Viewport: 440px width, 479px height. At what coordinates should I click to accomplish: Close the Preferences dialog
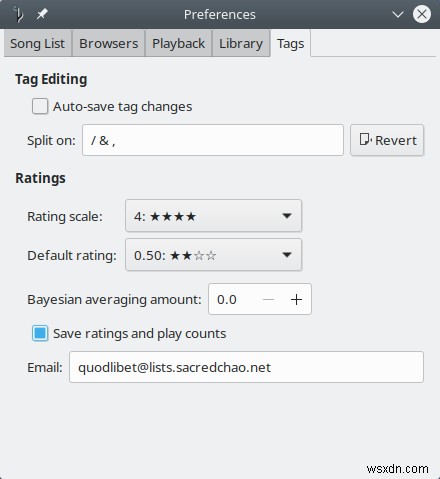pos(422,14)
